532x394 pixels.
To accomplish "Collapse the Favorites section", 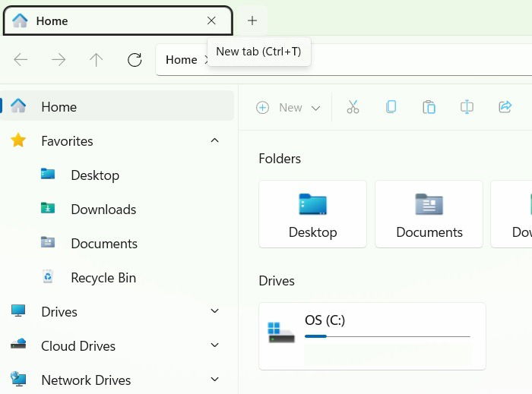I will pyautogui.click(x=214, y=140).
